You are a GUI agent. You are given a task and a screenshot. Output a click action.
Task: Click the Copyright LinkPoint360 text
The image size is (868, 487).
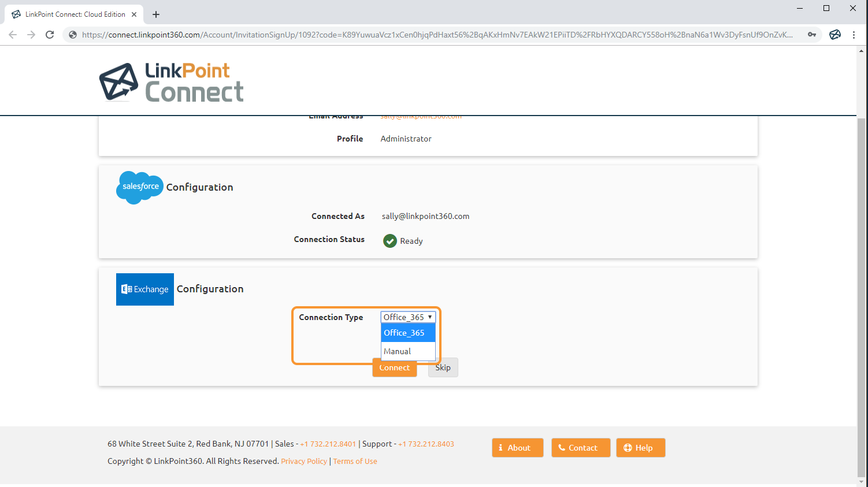click(193, 461)
